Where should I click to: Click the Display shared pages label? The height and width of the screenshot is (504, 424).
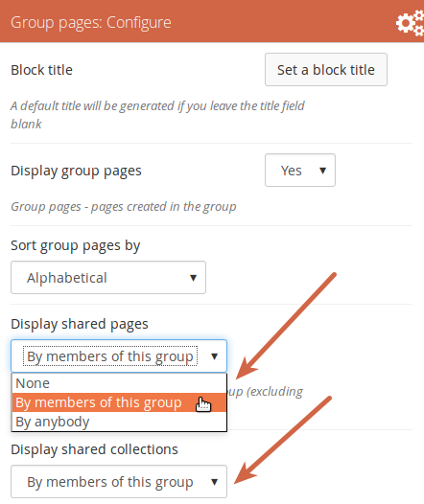point(80,324)
